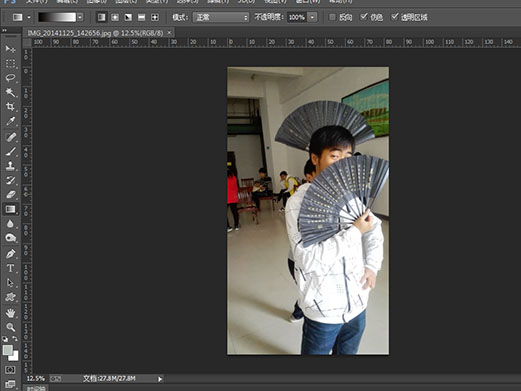The width and height of the screenshot is (521, 391).
Task: Open the Gradient tool preset picker
Action: pos(18,17)
